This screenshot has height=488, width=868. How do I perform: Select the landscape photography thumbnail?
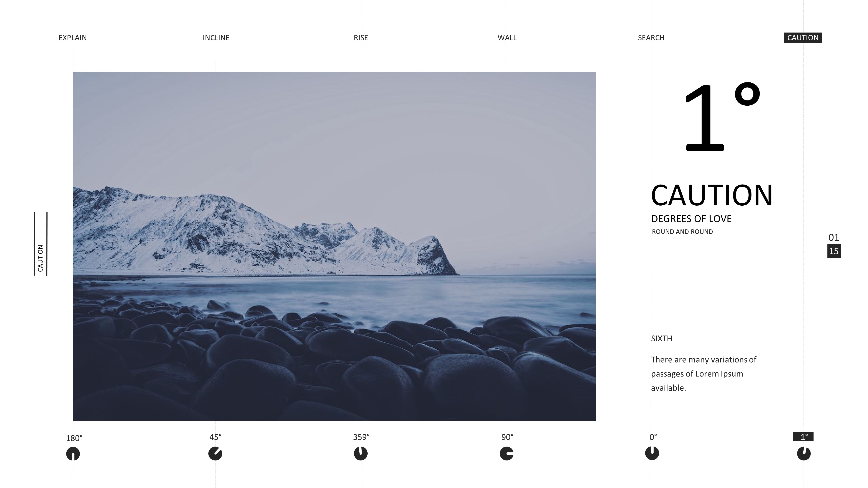pos(333,246)
